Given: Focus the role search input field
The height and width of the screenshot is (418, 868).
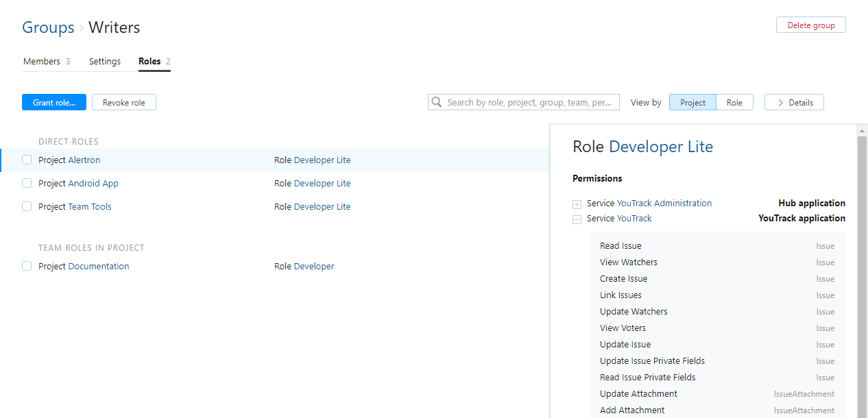Looking at the screenshot, I should coord(528,102).
